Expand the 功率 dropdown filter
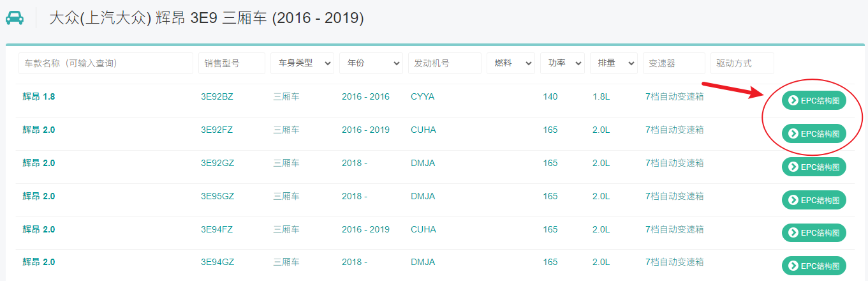The width and height of the screenshot is (868, 281). click(x=562, y=63)
